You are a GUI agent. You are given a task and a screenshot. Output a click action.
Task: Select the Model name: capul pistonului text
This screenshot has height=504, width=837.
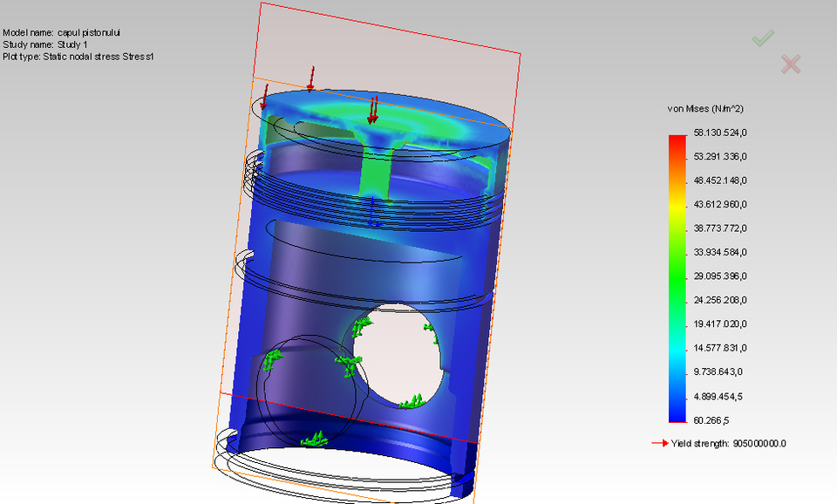pyautogui.click(x=60, y=31)
